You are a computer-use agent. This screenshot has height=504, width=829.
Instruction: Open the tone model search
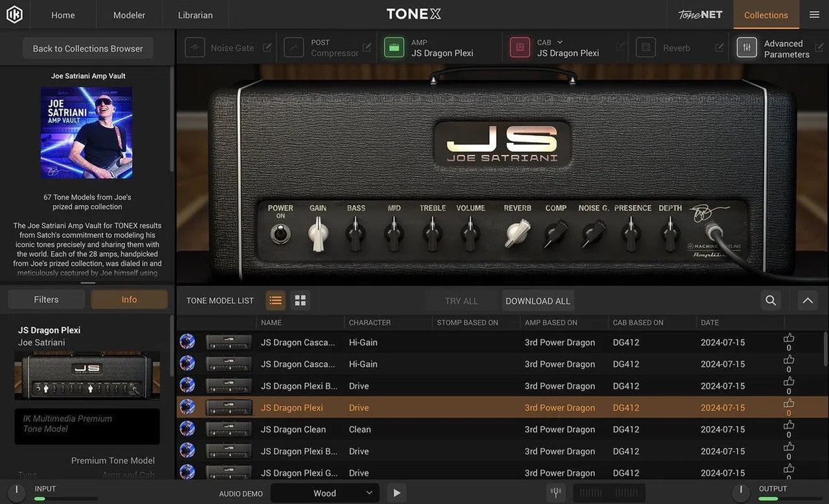pos(770,300)
